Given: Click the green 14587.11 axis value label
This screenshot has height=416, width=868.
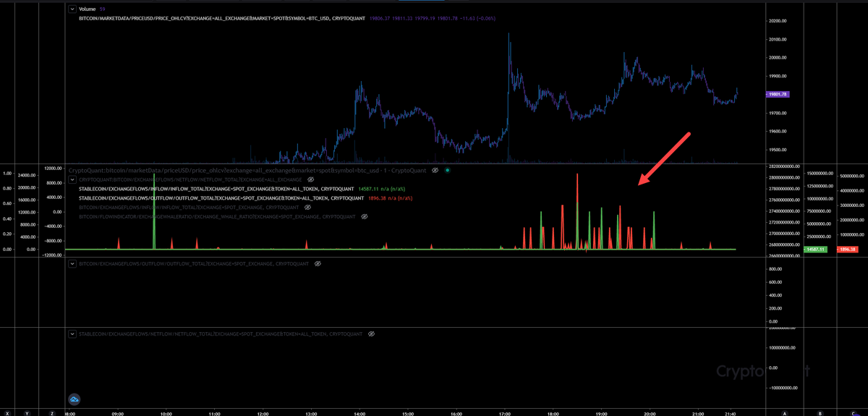Looking at the screenshot, I should point(814,250).
